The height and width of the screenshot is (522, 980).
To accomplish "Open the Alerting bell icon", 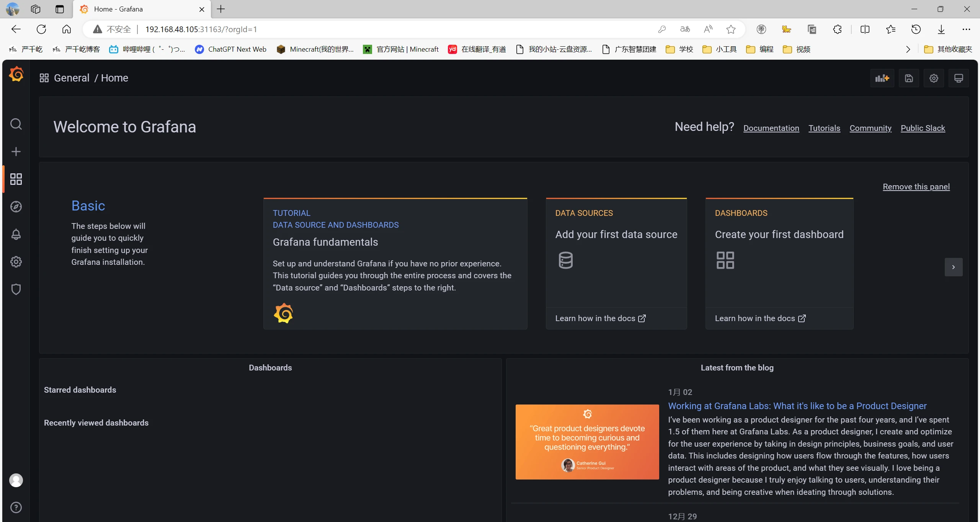I will (16, 234).
